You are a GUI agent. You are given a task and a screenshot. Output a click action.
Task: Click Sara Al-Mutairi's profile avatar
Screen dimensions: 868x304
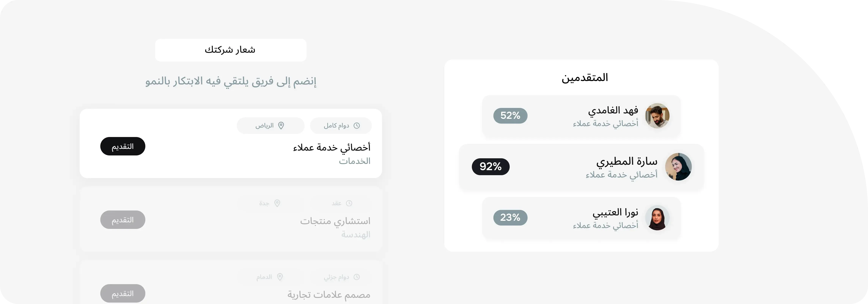679,167
